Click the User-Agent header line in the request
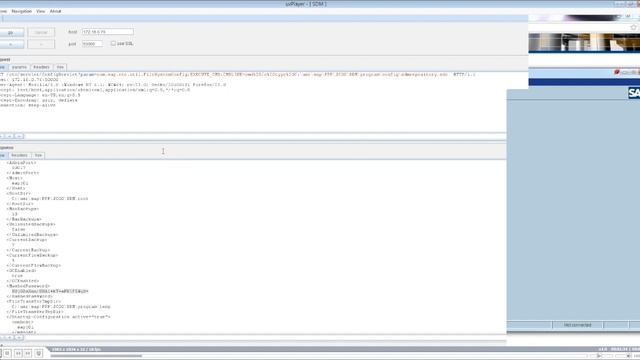Image resolution: width=640 pixels, height=360 pixels. click(113, 85)
